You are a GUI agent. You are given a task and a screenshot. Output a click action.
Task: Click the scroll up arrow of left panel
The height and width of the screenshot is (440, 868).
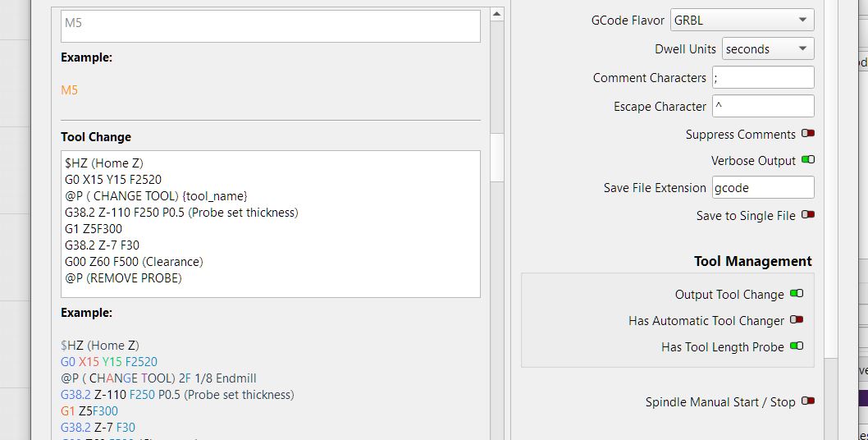[497, 15]
